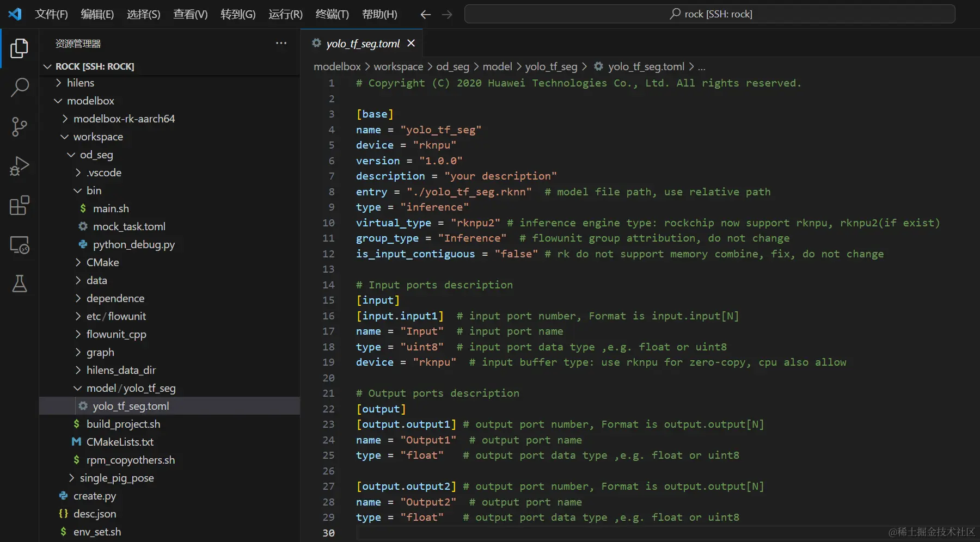This screenshot has height=542, width=980.
Task: Open the 文件(F) menu
Action: 51,14
